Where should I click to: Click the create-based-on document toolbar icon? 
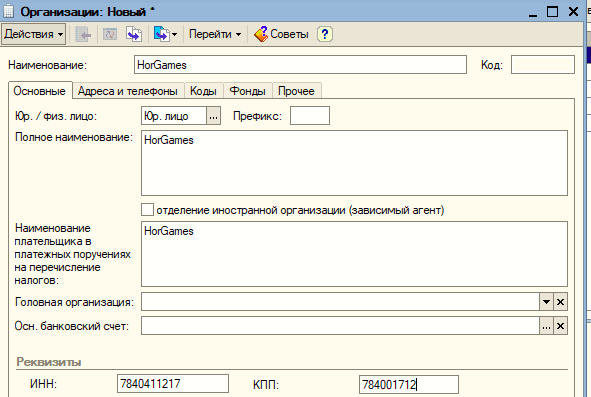pyautogui.click(x=161, y=35)
